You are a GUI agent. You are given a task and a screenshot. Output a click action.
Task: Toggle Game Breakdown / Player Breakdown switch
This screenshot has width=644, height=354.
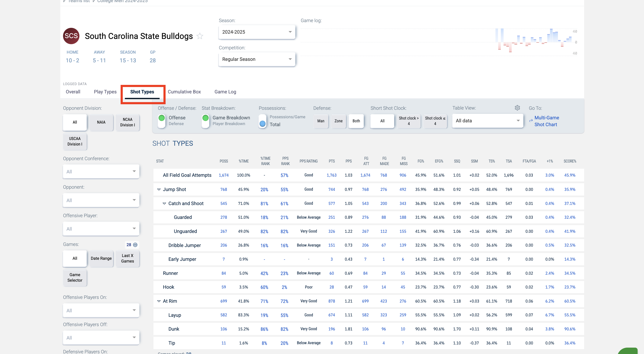click(x=205, y=121)
